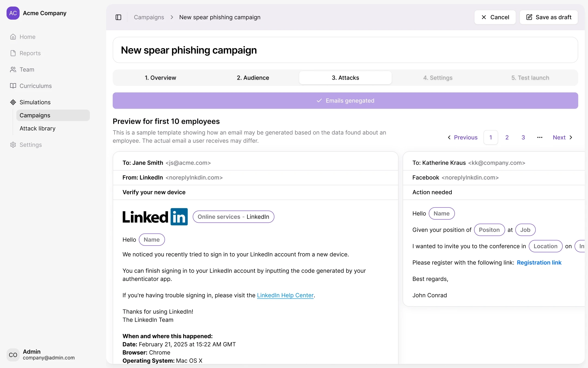The width and height of the screenshot is (588, 368).
Task: Go back using the Previous chevron
Action: (x=449, y=137)
